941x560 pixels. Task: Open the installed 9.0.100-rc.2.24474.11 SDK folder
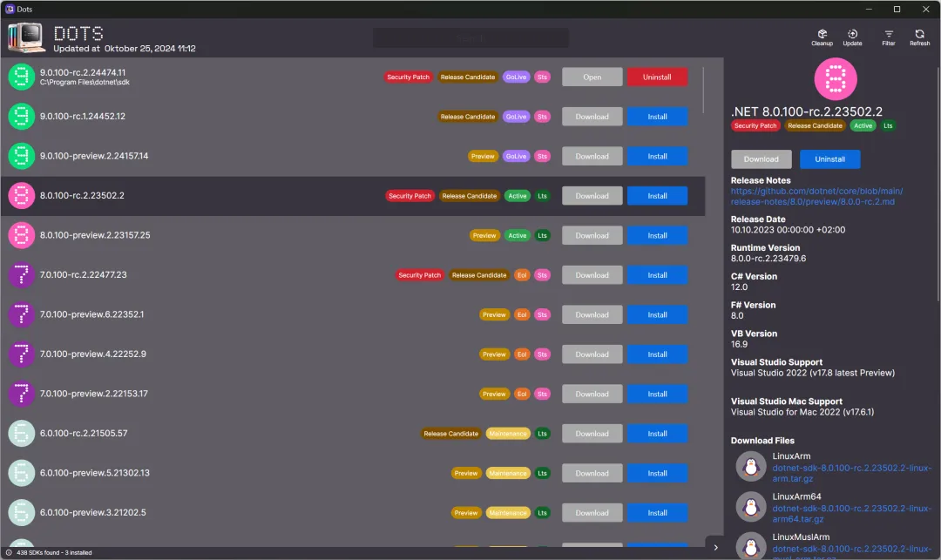(592, 77)
